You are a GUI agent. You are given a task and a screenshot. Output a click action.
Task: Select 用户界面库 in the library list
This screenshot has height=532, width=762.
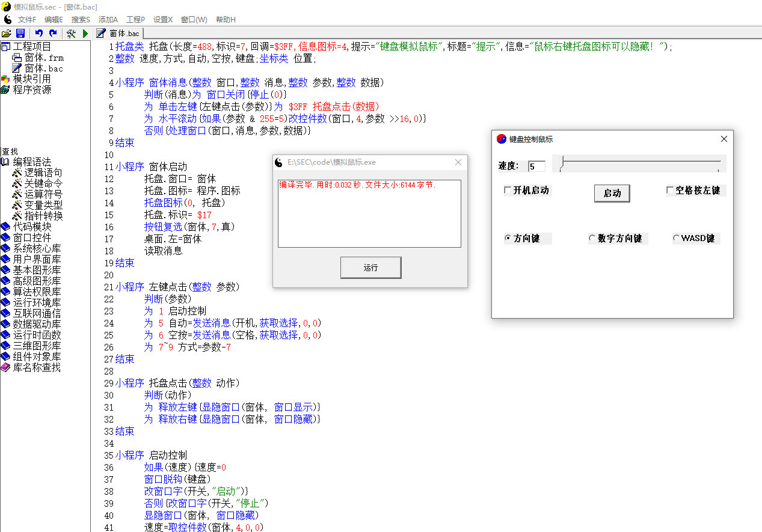(x=37, y=259)
